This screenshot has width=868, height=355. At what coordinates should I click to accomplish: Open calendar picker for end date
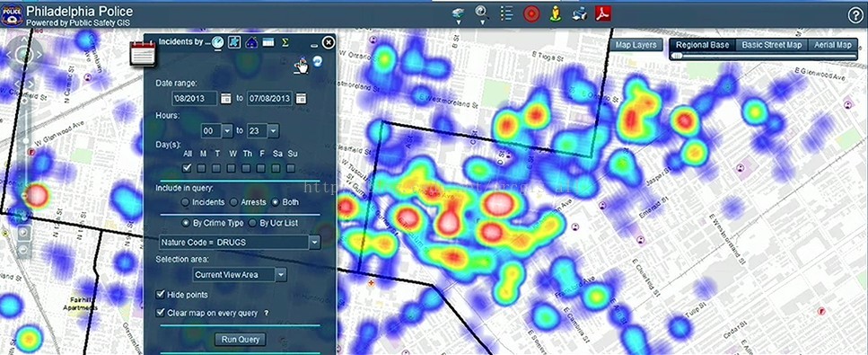(x=301, y=99)
